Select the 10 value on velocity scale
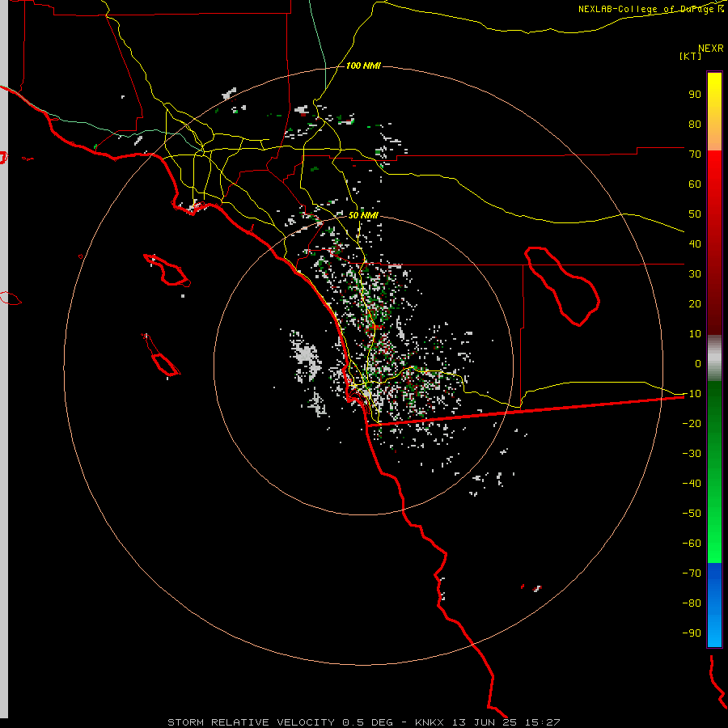The image size is (728, 728). pos(695,334)
